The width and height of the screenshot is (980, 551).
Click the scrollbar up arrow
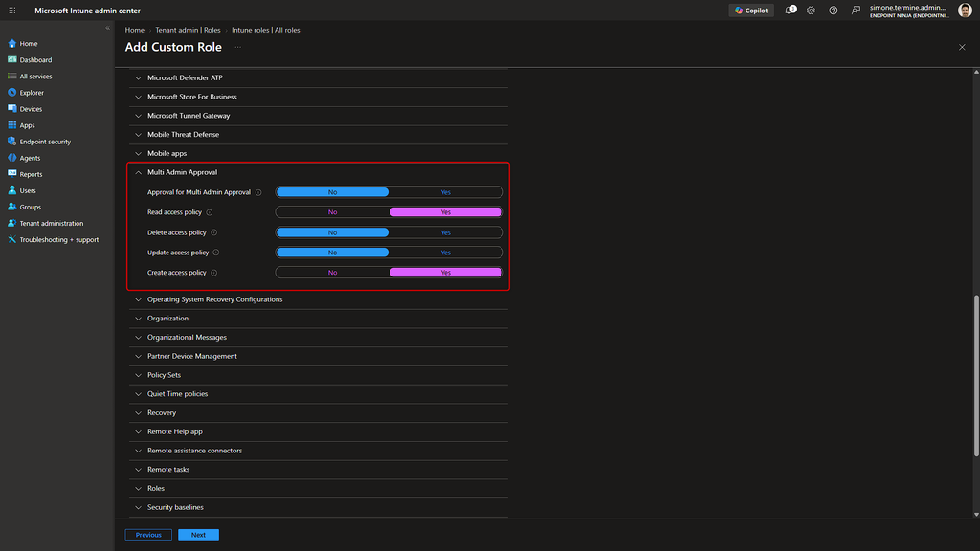(x=976, y=72)
